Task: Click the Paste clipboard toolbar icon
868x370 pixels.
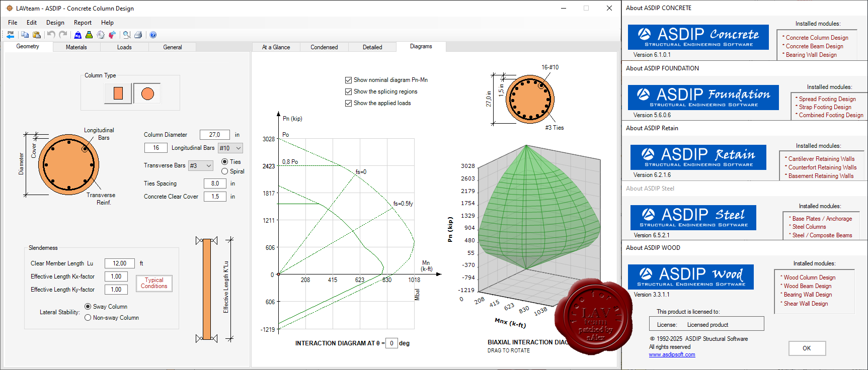Action: [x=37, y=35]
